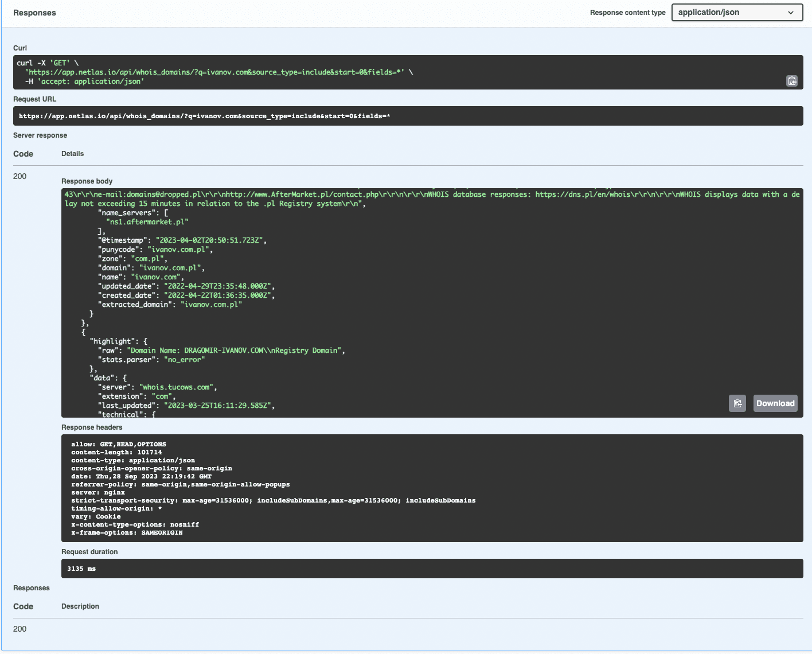Click the curl -X 'GET' line
Image resolution: width=812 pixels, height=654 pixels.
pyautogui.click(x=48, y=63)
